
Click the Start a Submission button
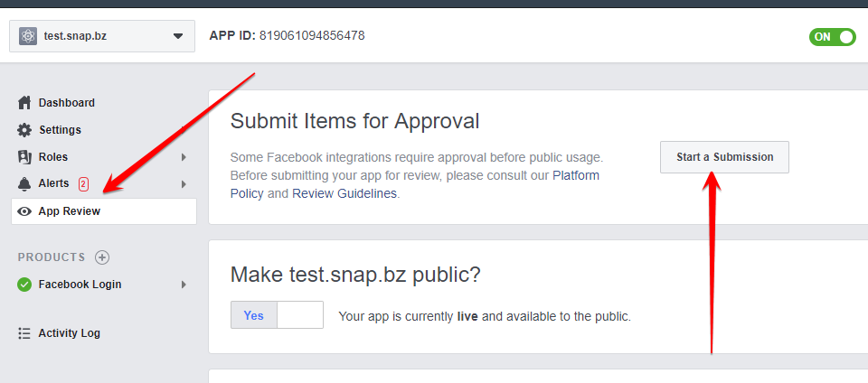724,157
